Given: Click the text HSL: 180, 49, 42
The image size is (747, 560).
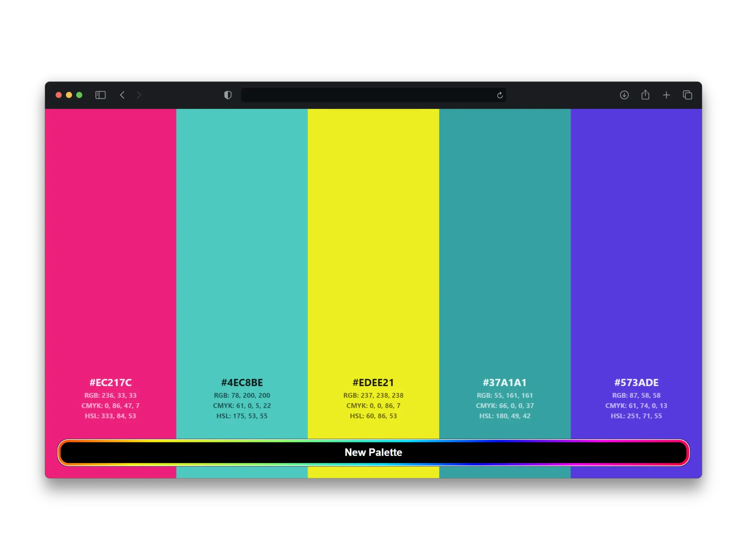Looking at the screenshot, I should pyautogui.click(x=505, y=416).
